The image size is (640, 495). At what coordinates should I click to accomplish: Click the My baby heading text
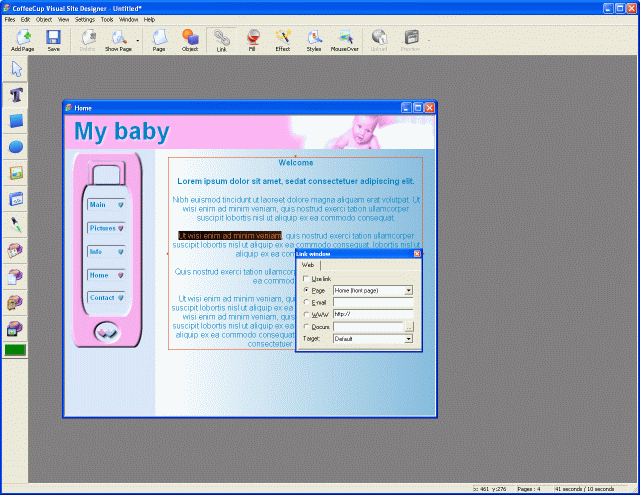point(122,131)
